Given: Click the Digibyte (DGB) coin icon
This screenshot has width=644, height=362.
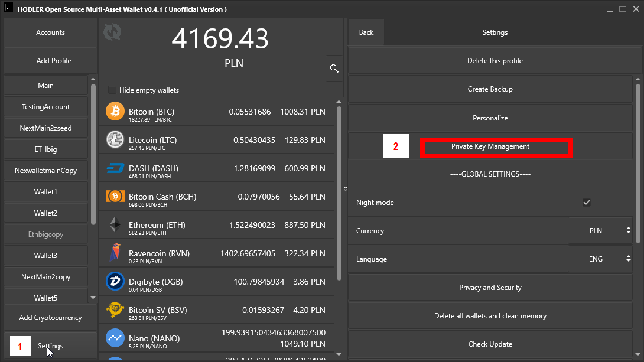Looking at the screenshot, I should tap(115, 281).
